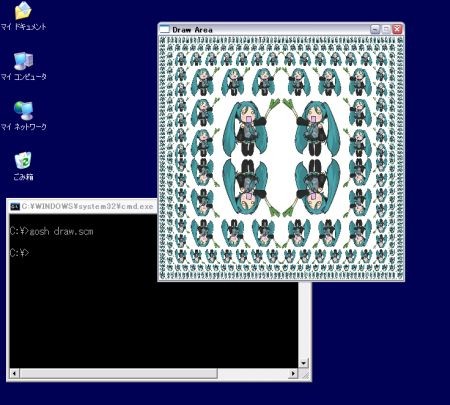The height and width of the screenshot is (405, 450).
Task: Click the Draw Area window system icon
Action: (x=164, y=29)
